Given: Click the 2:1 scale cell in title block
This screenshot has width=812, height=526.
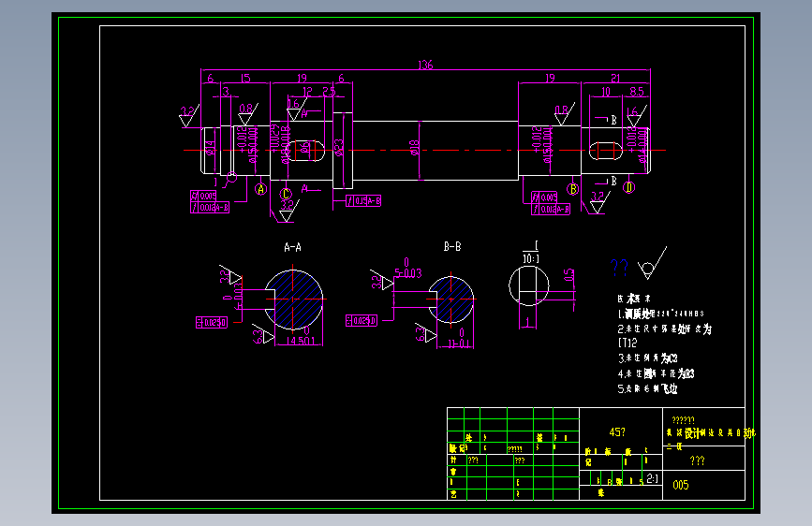Looking at the screenshot, I should click(653, 478).
